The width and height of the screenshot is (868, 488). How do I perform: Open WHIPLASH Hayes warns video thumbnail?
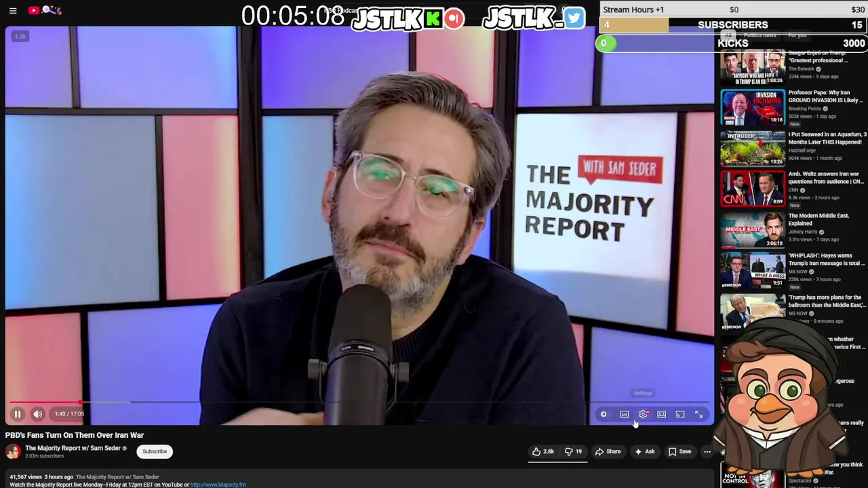753,270
